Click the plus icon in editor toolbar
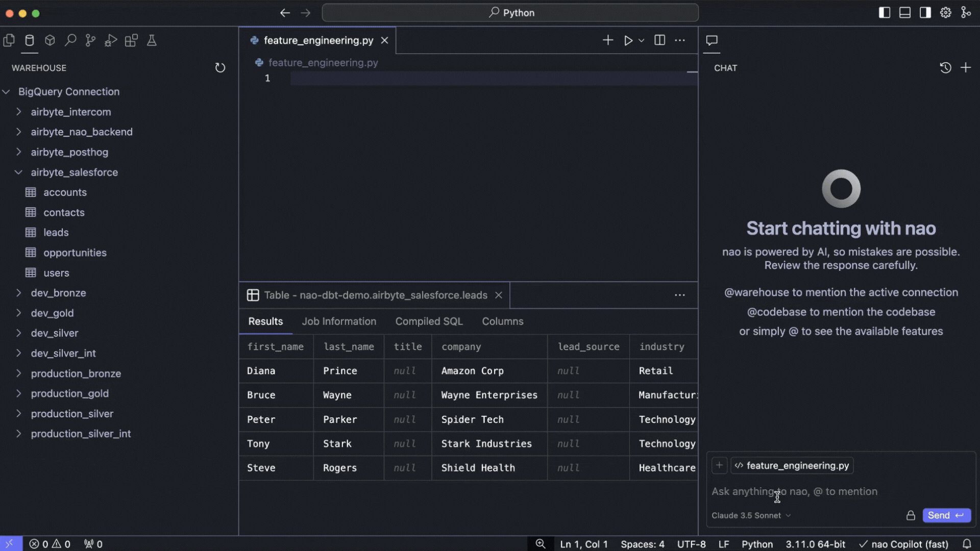 [608, 40]
